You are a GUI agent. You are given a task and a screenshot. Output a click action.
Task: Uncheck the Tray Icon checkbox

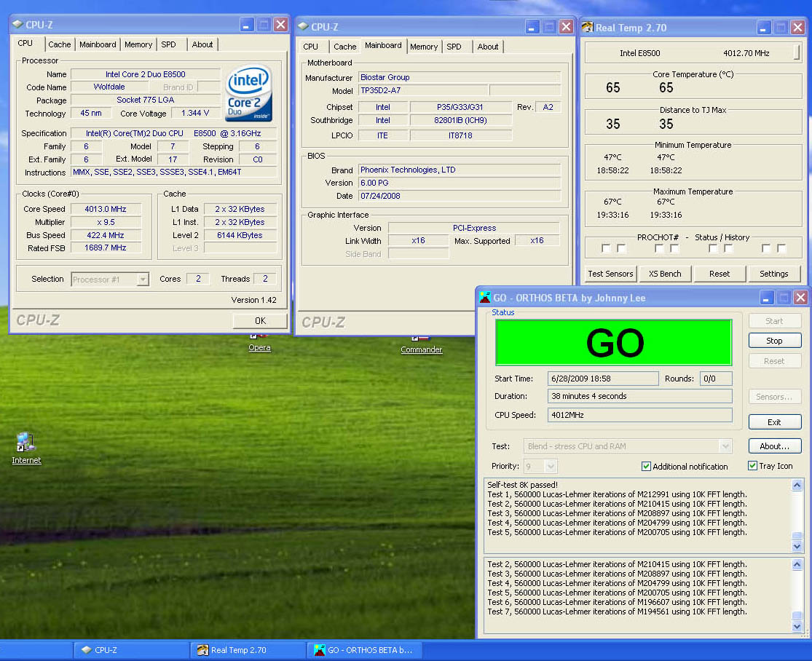click(x=753, y=466)
